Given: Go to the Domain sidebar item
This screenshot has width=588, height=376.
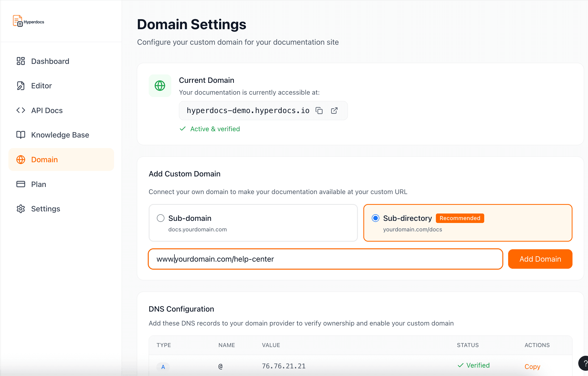Looking at the screenshot, I should tap(44, 160).
